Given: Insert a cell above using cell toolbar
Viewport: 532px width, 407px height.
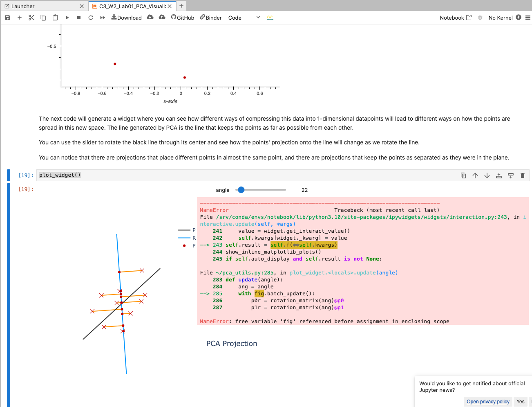Looking at the screenshot, I should 499,175.
